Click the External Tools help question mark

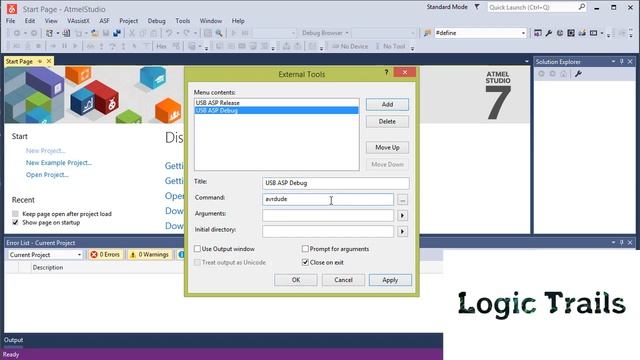[386, 72]
